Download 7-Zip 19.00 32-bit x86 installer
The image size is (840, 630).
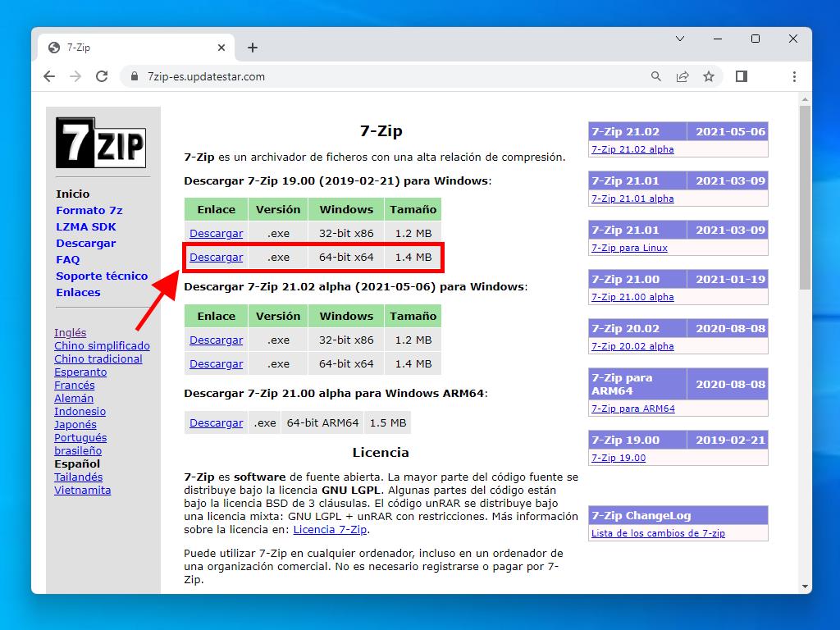coord(217,234)
